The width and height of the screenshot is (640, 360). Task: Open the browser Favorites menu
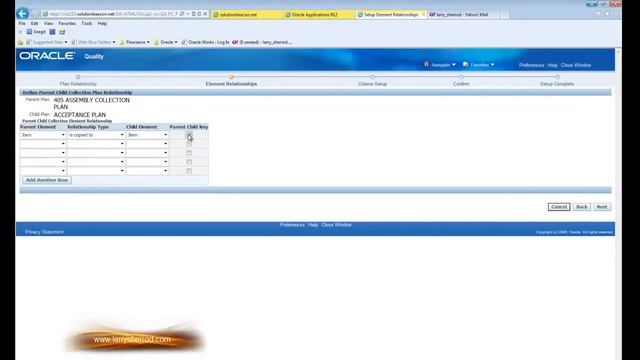[67, 24]
